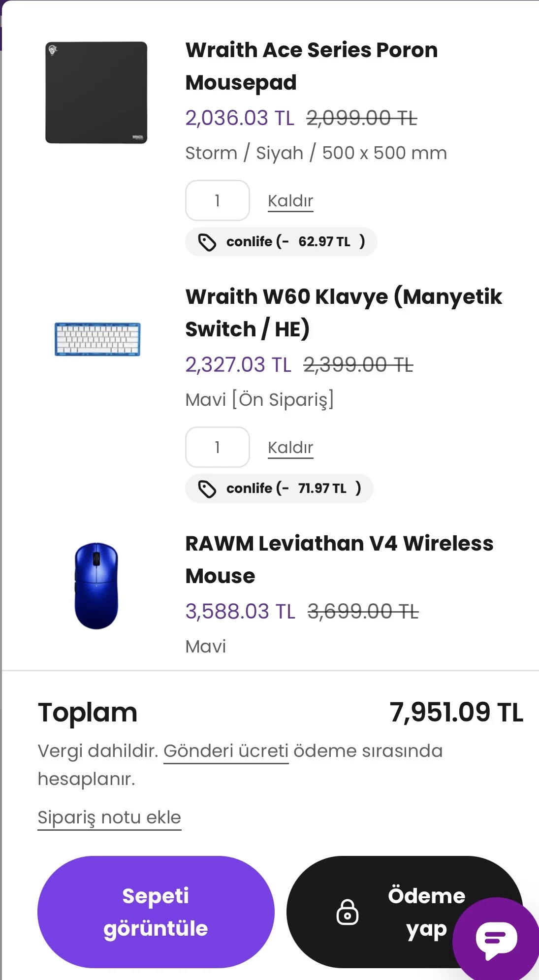Image resolution: width=539 pixels, height=980 pixels.
Task: Focus the mousepad quantity field
Action: [217, 200]
